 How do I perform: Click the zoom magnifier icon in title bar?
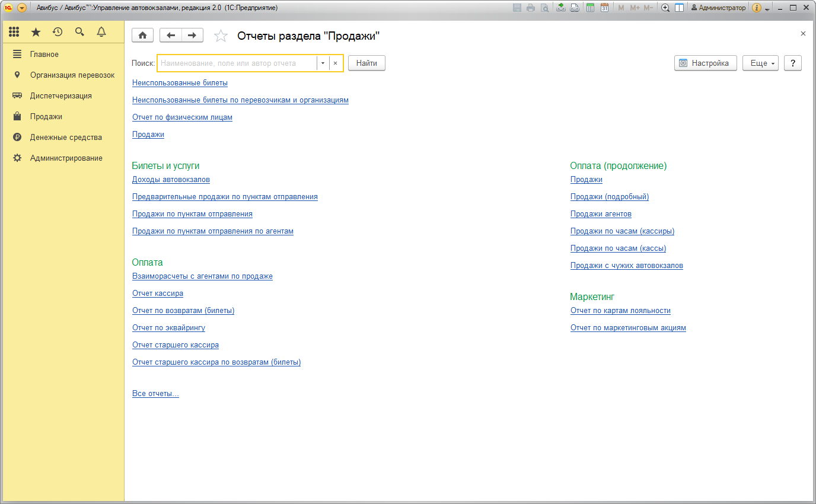[665, 8]
